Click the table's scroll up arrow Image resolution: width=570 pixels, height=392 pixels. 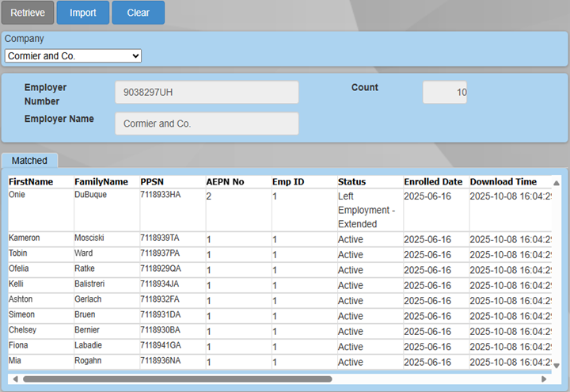(x=556, y=183)
